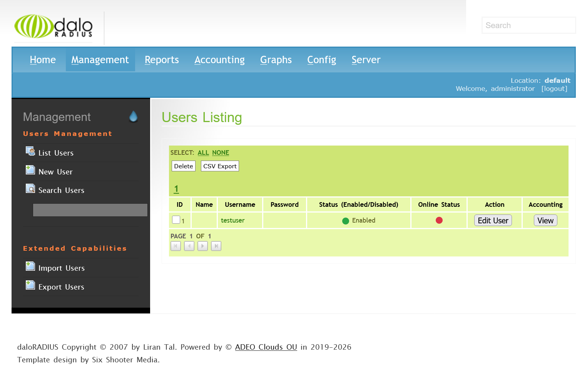Open the Management menu tab

coord(100,60)
